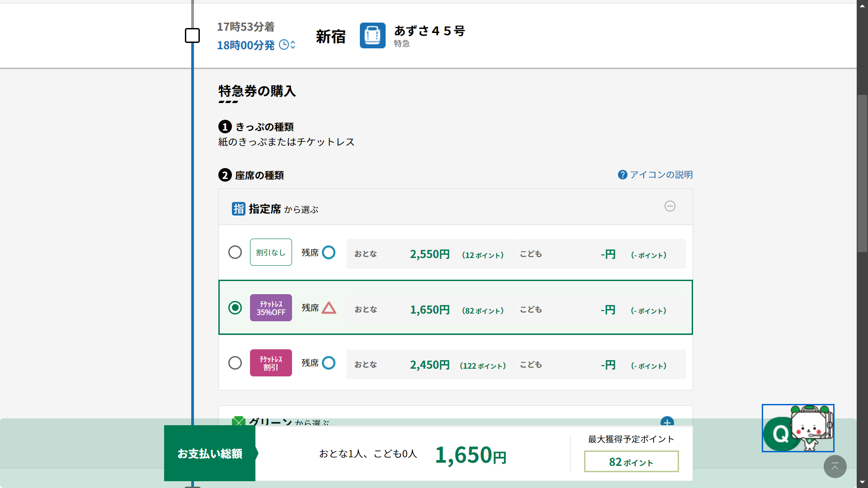Collapse the 指定席 section with minus icon
This screenshot has height=488, width=868.
pos(670,206)
